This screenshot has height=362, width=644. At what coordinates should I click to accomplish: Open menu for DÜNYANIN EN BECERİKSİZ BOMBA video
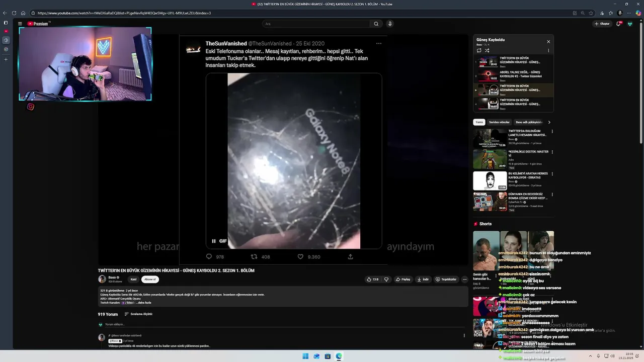(x=552, y=194)
